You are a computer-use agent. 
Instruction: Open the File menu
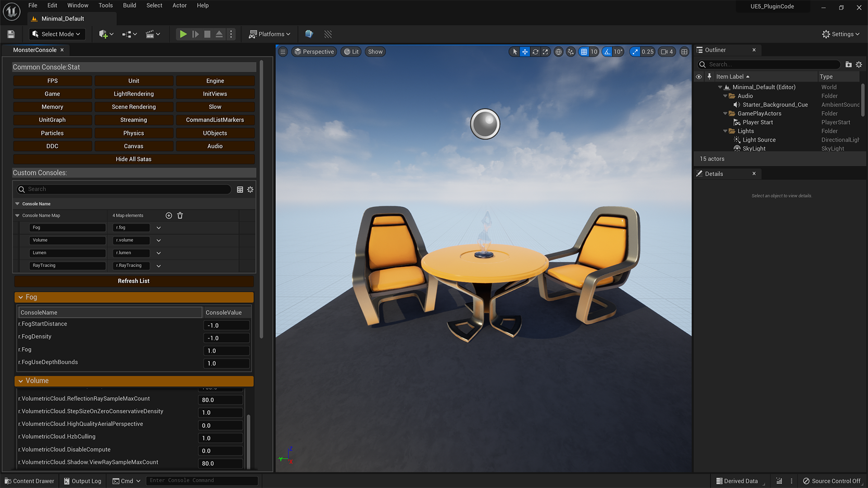coord(33,5)
